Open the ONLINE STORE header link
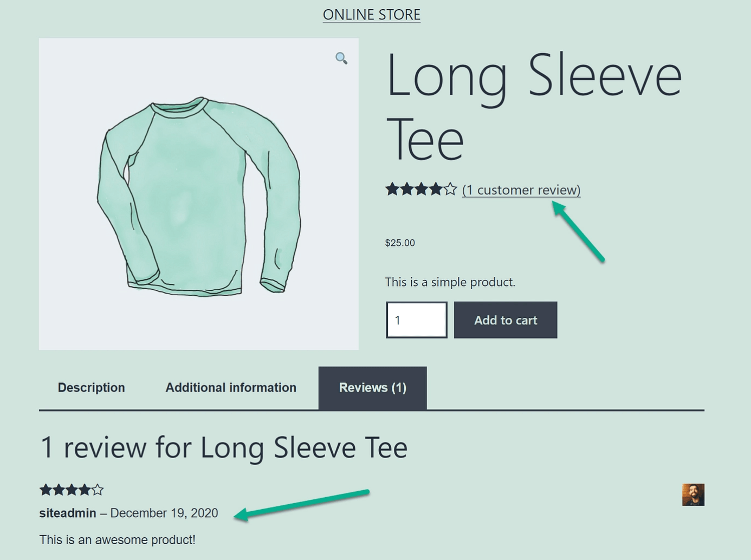 (372, 15)
